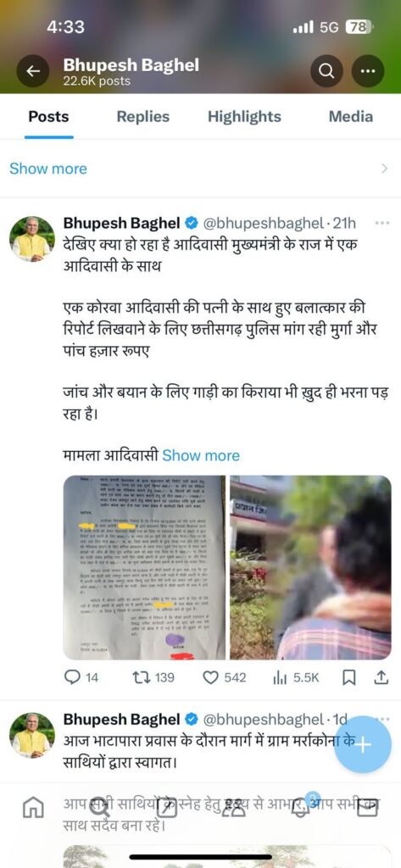Switch to the Highlights tab
The image size is (401, 868).
[x=244, y=117]
